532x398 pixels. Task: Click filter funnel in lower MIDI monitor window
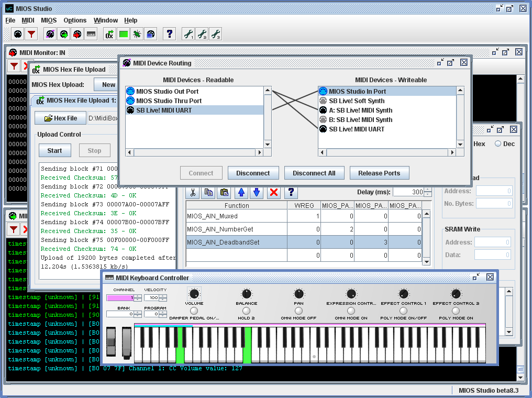coord(14,229)
